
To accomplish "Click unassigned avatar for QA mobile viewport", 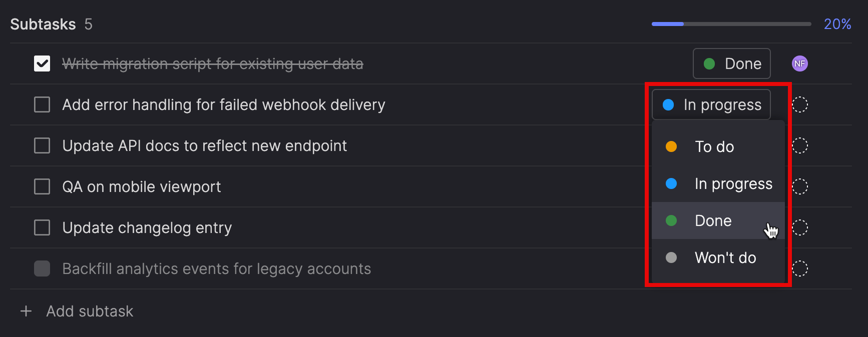I will pos(799,186).
